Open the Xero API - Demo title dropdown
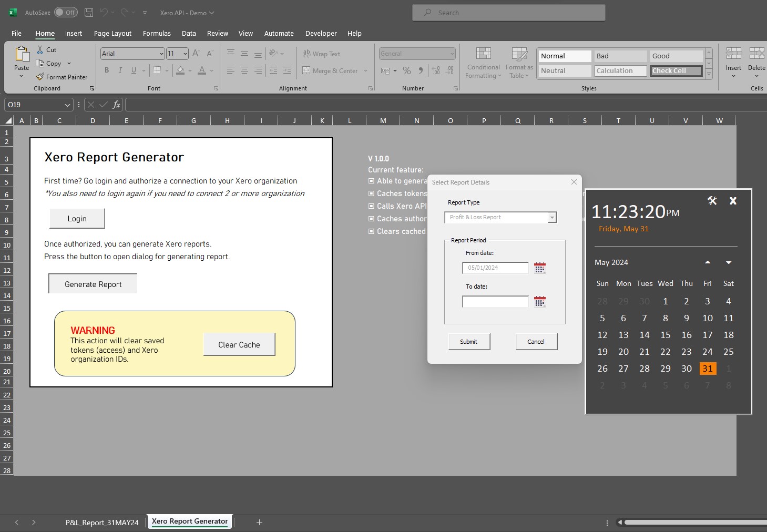The height and width of the screenshot is (532, 767). pos(187,13)
